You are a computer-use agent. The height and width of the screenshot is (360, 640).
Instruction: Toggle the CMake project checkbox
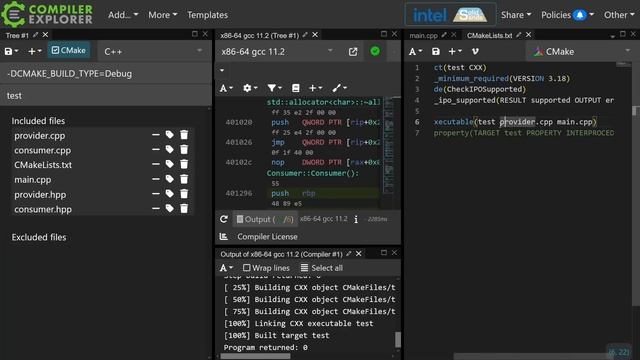point(69,50)
